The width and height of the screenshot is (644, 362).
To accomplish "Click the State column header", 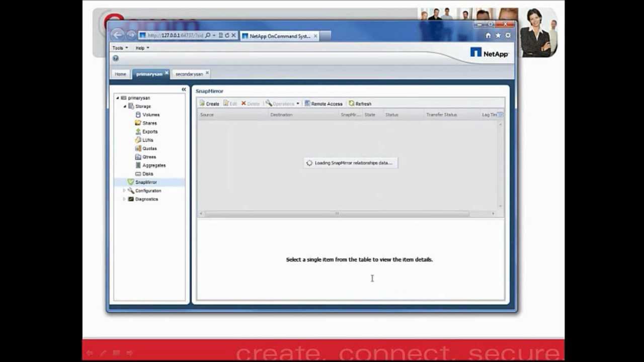I will click(x=373, y=115).
